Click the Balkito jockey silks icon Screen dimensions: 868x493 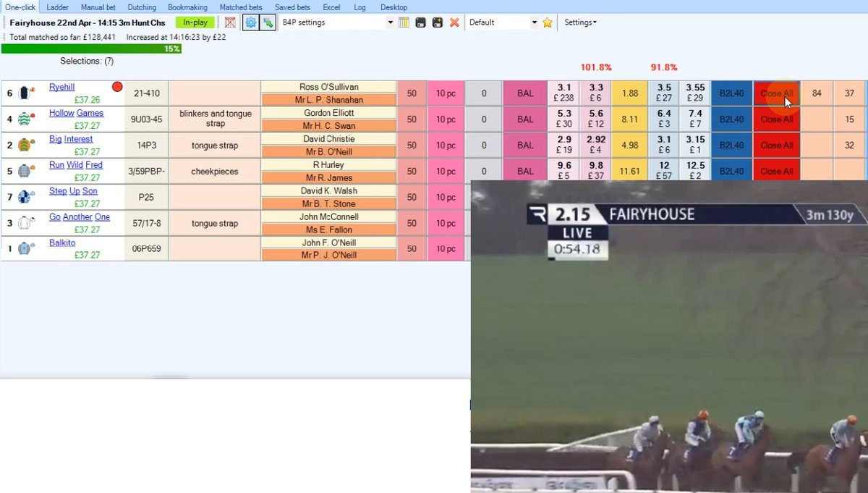pos(27,249)
